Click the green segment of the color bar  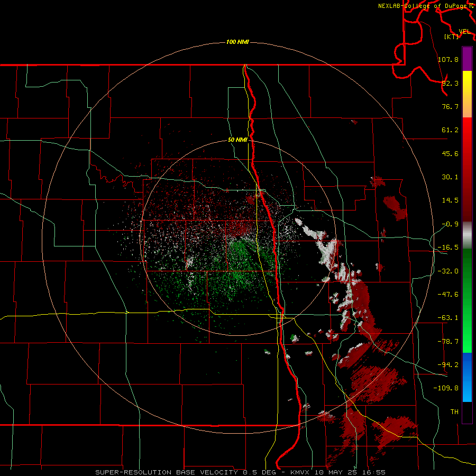(467, 300)
